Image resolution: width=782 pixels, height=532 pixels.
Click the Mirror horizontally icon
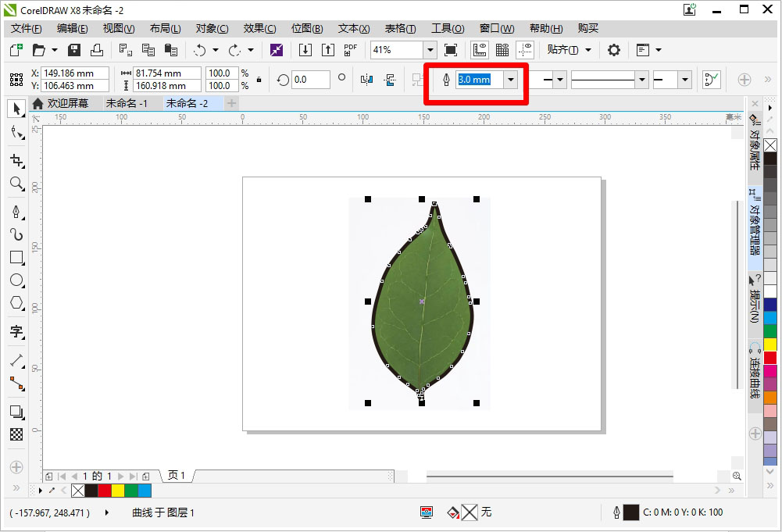(366, 79)
